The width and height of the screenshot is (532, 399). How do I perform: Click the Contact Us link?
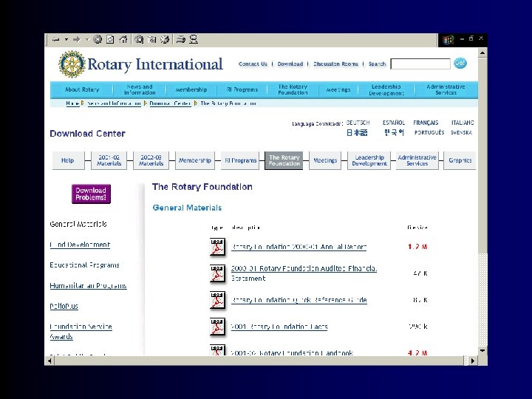click(253, 64)
